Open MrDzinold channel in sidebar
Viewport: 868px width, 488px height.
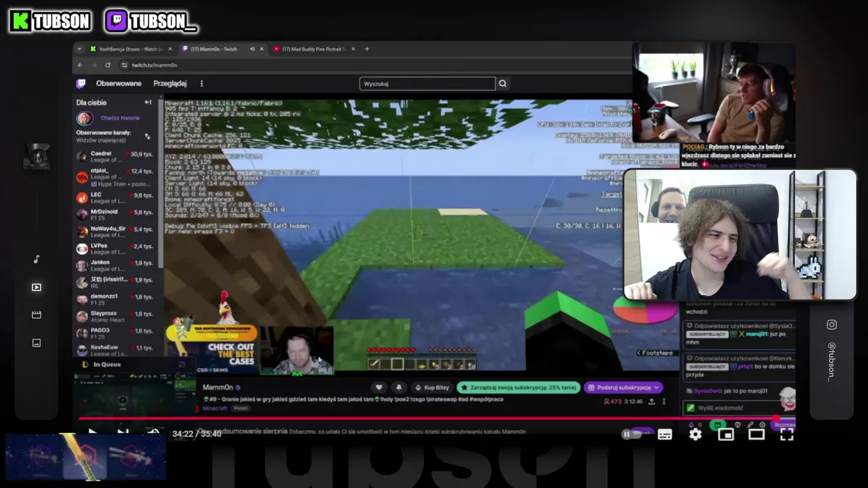(115, 215)
